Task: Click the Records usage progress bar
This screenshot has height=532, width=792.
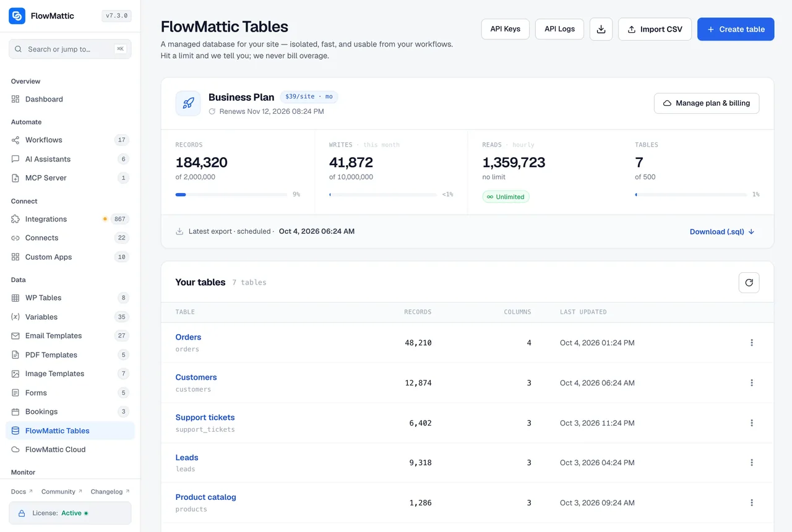Action: pyautogui.click(x=231, y=194)
